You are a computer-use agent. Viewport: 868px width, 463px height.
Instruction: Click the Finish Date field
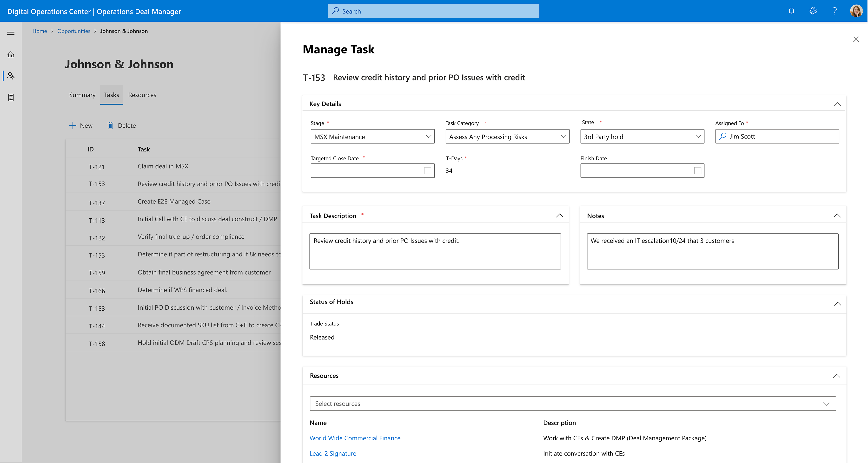642,171
